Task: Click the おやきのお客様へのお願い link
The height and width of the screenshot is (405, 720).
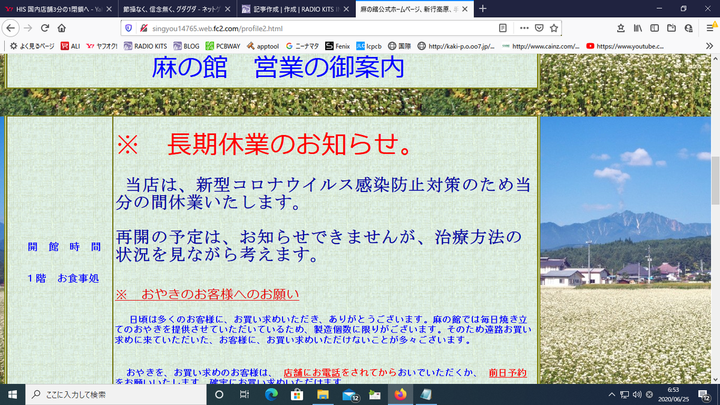Action: tap(207, 294)
